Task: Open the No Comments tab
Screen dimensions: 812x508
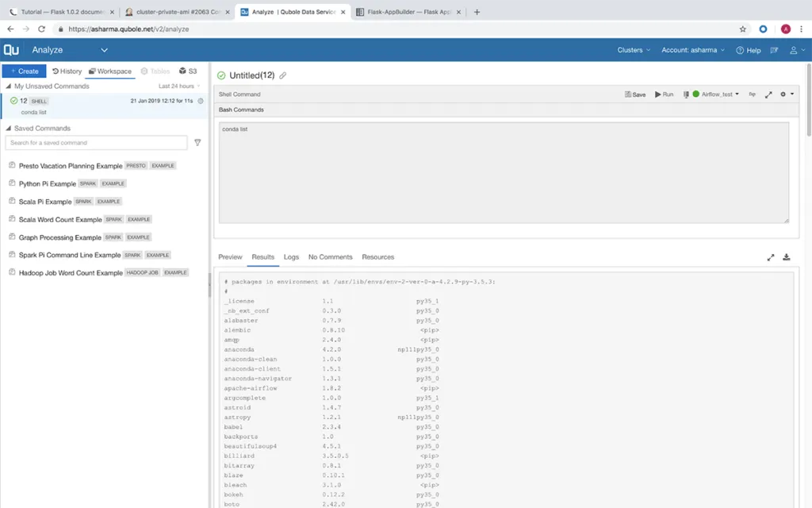Action: click(x=331, y=257)
